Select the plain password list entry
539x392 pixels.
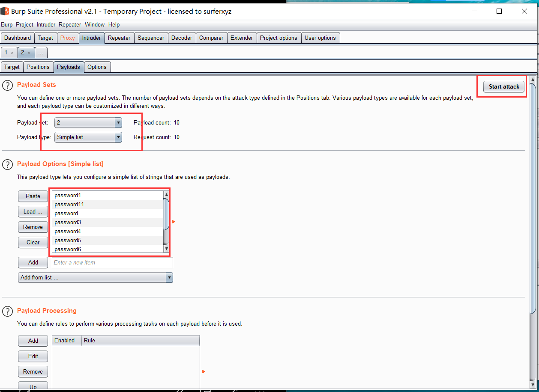pyautogui.click(x=108, y=214)
